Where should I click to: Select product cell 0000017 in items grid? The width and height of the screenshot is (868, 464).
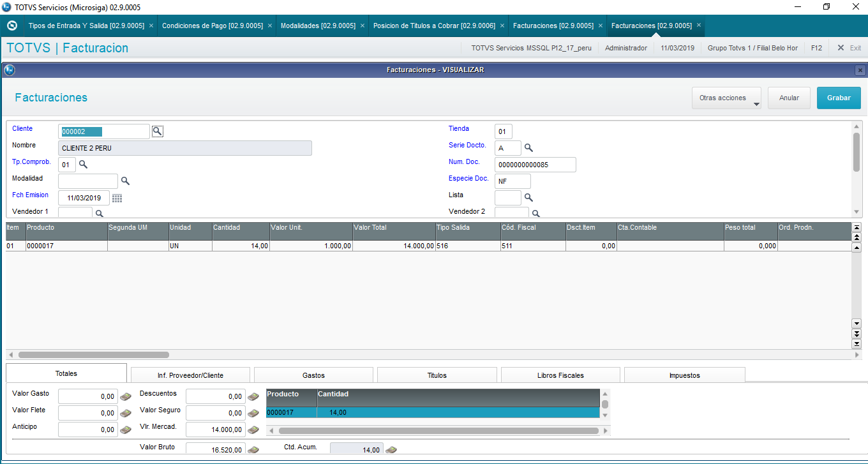(66, 246)
